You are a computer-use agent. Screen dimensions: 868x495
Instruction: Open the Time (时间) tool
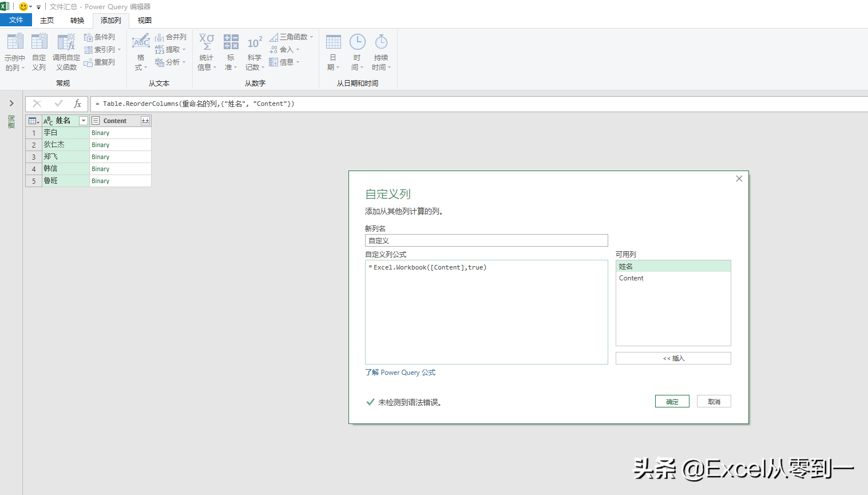tap(357, 52)
